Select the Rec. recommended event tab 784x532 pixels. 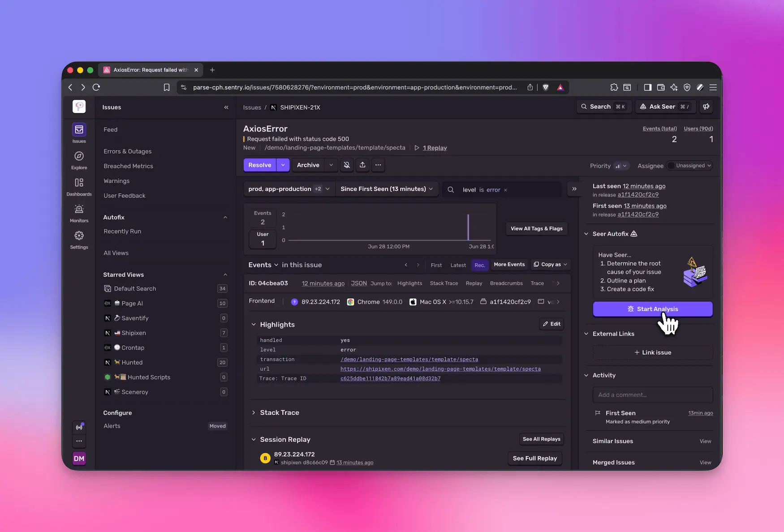(480, 265)
